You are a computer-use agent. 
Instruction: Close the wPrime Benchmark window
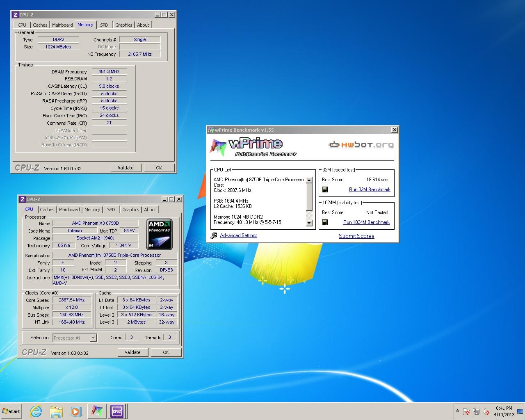tap(394, 130)
